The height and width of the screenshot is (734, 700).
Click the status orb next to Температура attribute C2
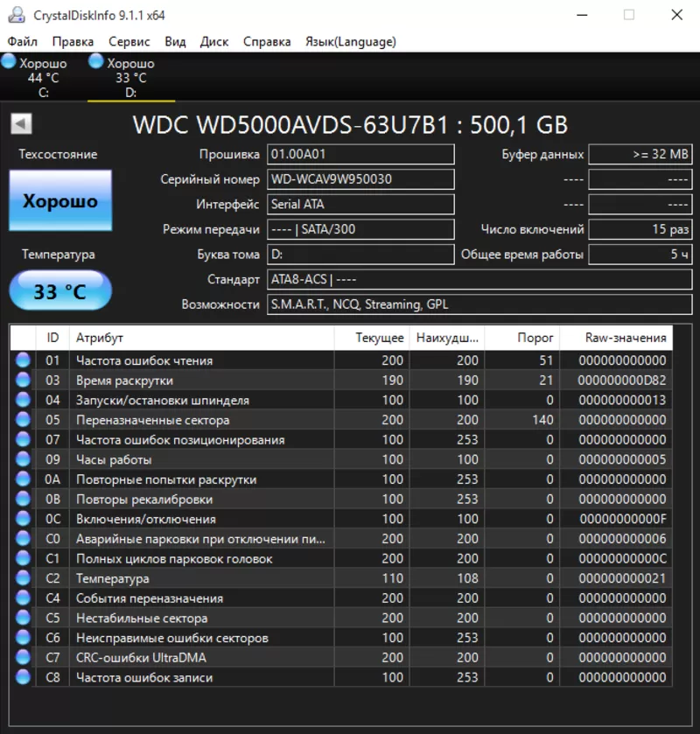23,578
